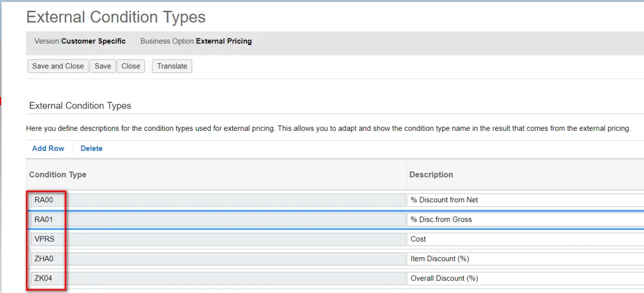Click the Description column header
The height and width of the screenshot is (293, 644).
pyautogui.click(x=431, y=175)
